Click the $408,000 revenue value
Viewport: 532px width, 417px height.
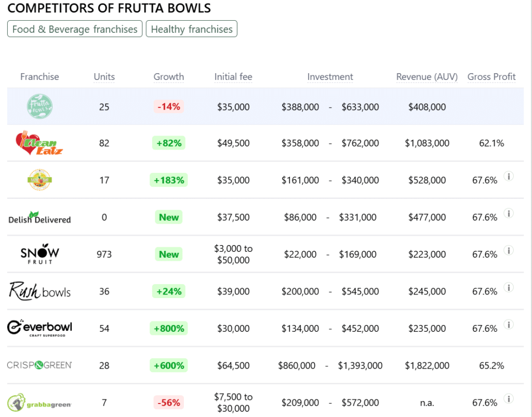(427, 107)
